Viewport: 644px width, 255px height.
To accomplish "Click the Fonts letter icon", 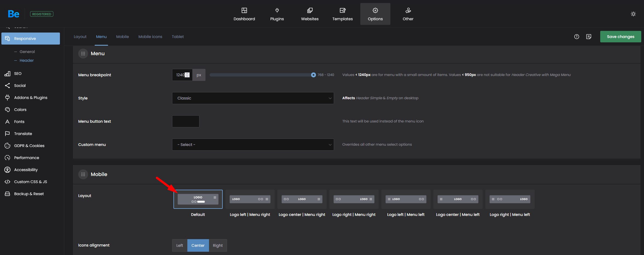I will tap(7, 122).
